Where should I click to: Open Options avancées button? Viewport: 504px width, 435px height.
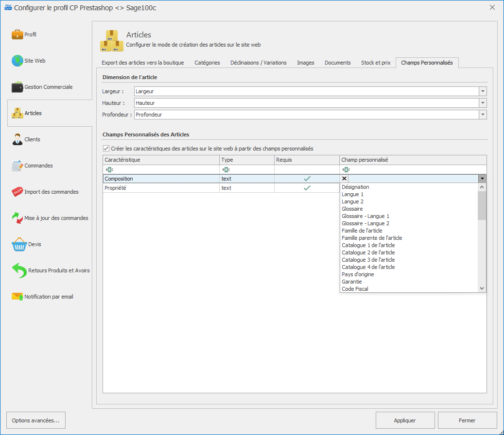pyautogui.click(x=35, y=420)
